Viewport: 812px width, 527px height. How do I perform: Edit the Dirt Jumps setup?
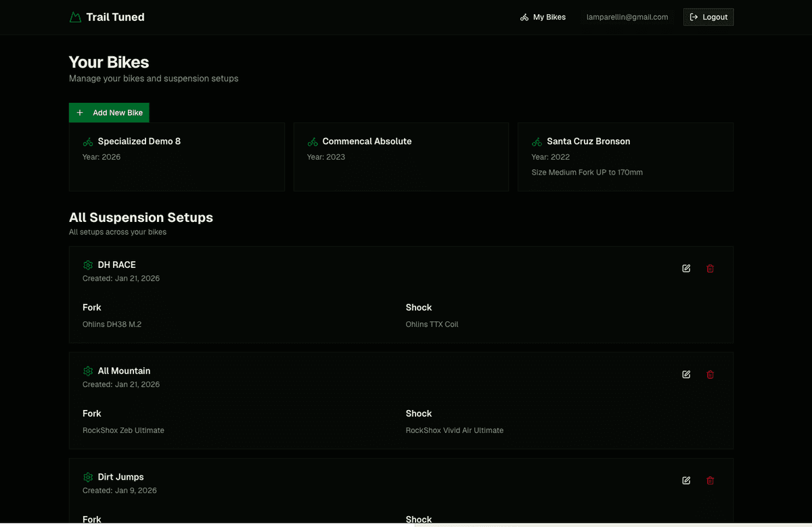click(x=686, y=481)
